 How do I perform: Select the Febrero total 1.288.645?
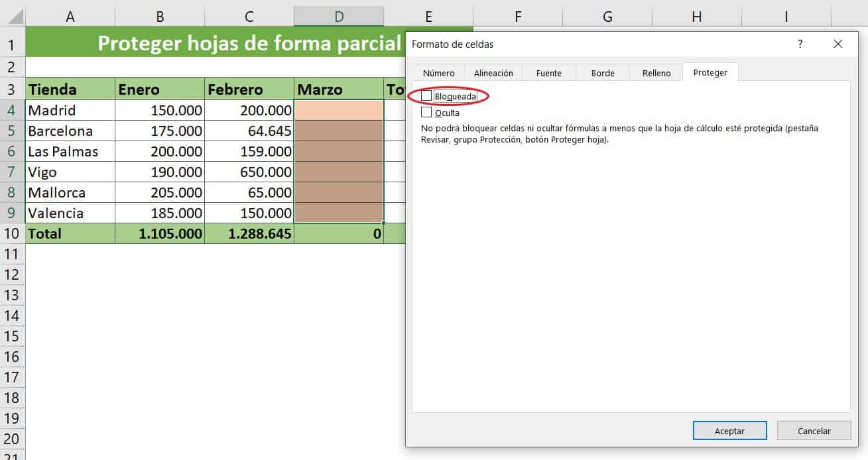click(x=249, y=233)
